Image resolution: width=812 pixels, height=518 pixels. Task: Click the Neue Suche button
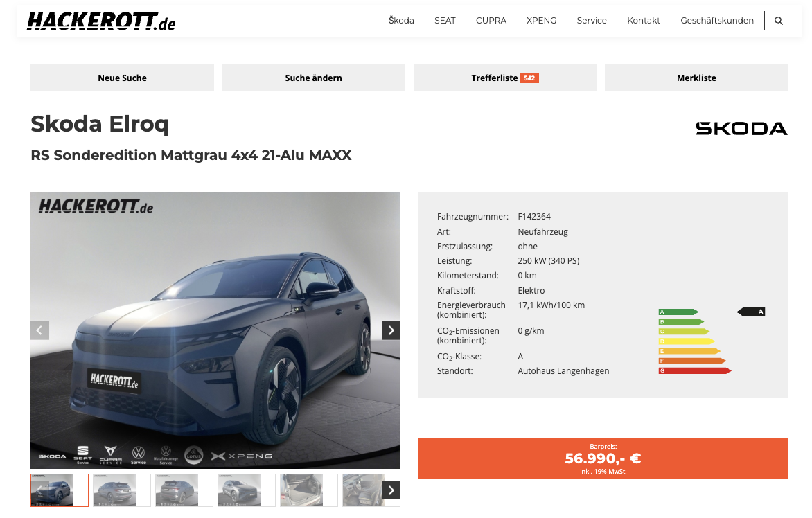(x=122, y=78)
